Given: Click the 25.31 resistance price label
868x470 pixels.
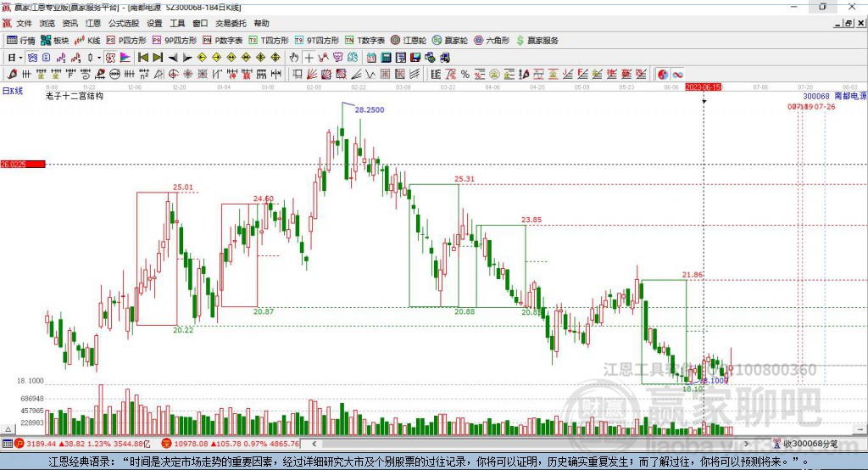Looking at the screenshot, I should (465, 179).
